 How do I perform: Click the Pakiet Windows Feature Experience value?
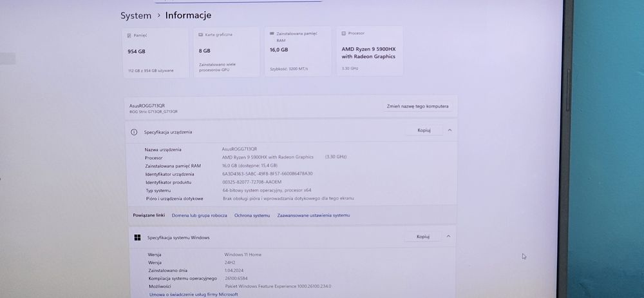(278, 286)
